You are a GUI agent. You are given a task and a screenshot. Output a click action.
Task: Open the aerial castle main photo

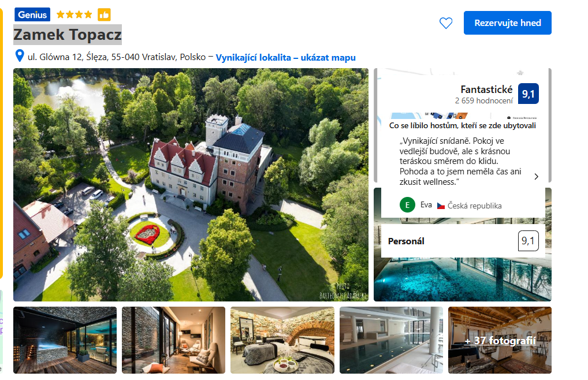tap(191, 185)
